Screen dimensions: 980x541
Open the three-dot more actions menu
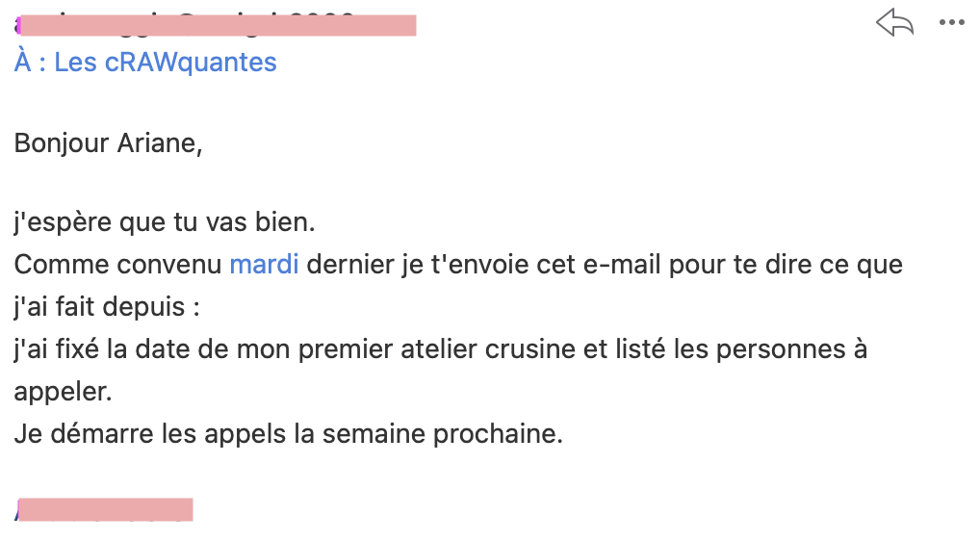pos(951,23)
